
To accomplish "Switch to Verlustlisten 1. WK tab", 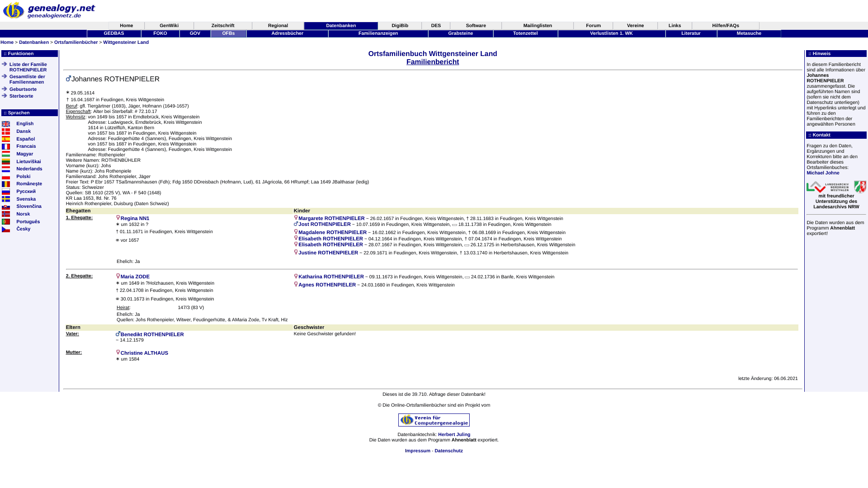I will [611, 33].
